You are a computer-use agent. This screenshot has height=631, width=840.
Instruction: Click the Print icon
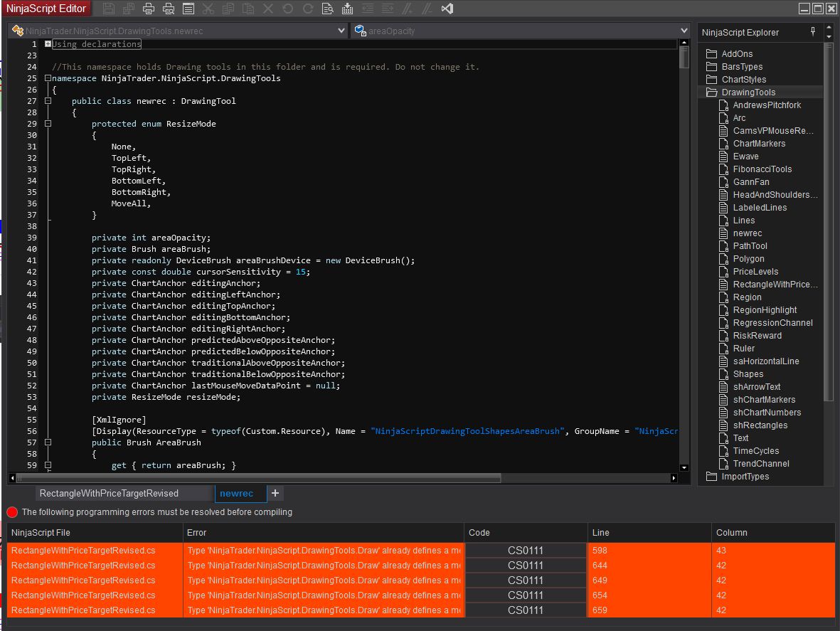pos(149,9)
